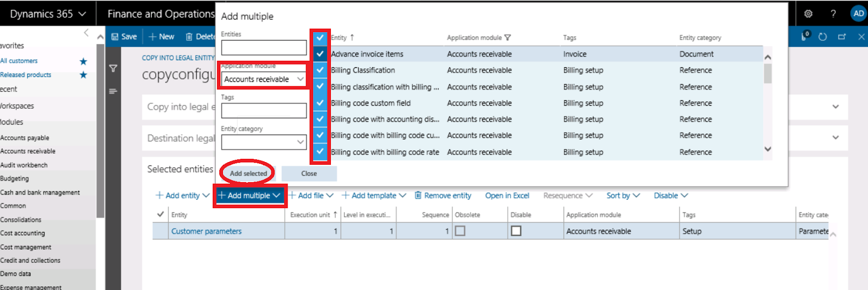
Task: Open the Accounts receivable module in sidebar
Action: [x=28, y=151]
